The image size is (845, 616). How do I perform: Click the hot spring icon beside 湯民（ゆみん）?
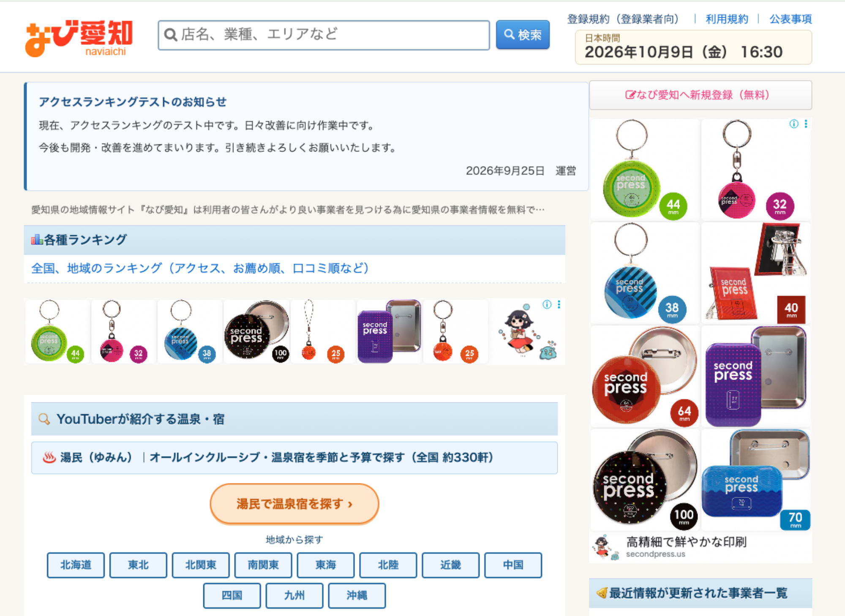[49, 457]
